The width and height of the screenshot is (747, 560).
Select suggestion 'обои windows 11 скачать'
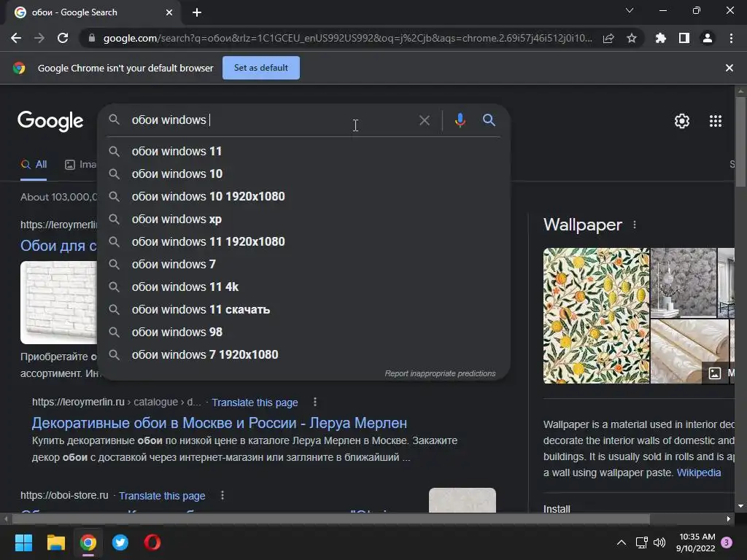[x=304, y=309]
